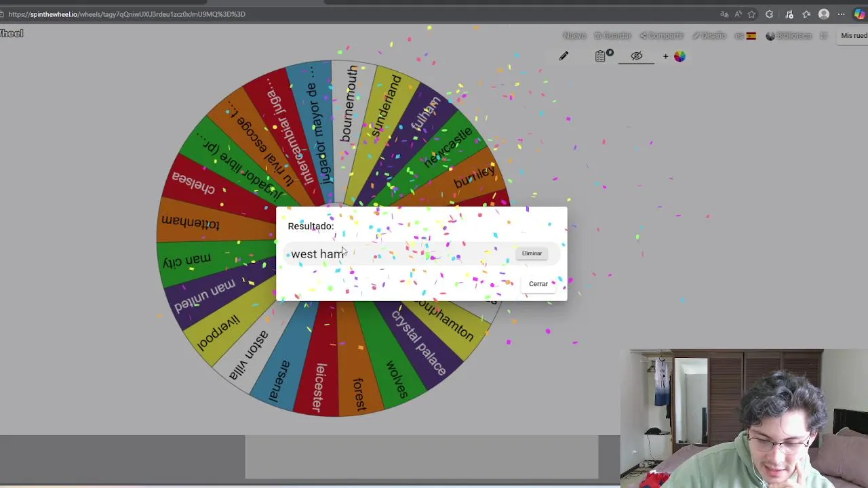Click the browser address bar URL

click(127, 14)
